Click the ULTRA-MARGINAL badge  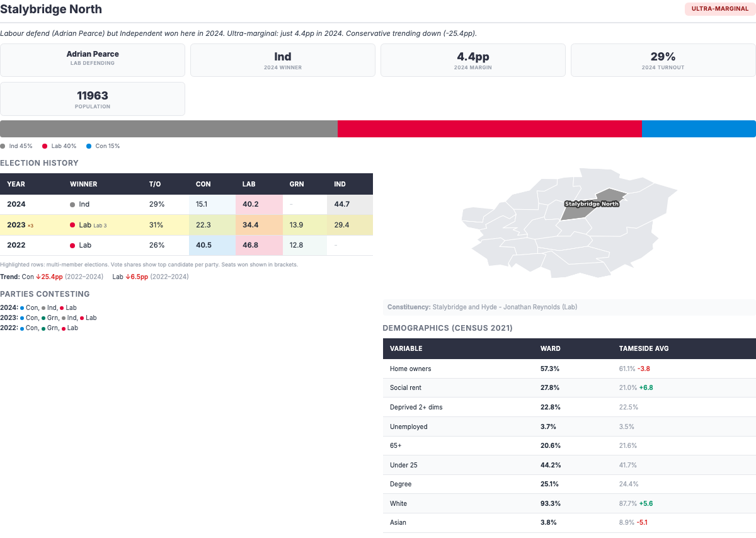[719, 9]
